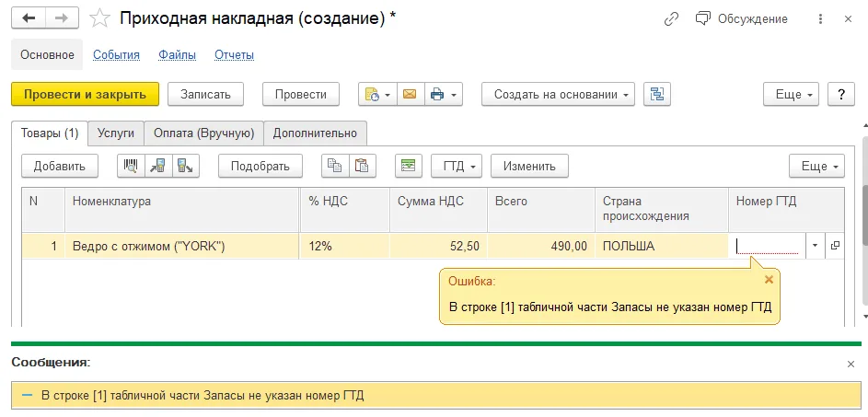Click the data collection terminal load icon
Viewport: 868px width, 417px height.
[x=185, y=166]
